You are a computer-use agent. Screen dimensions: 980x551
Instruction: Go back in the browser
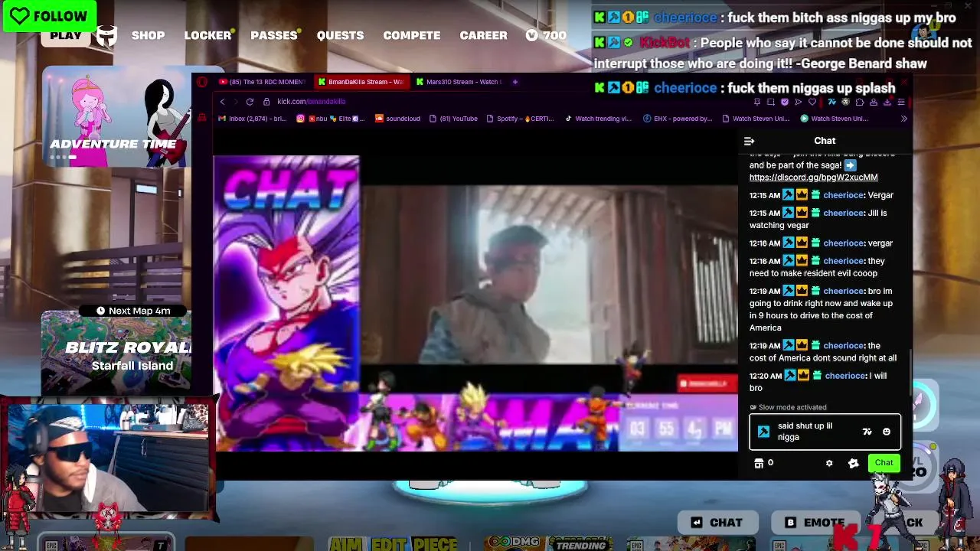click(x=222, y=101)
